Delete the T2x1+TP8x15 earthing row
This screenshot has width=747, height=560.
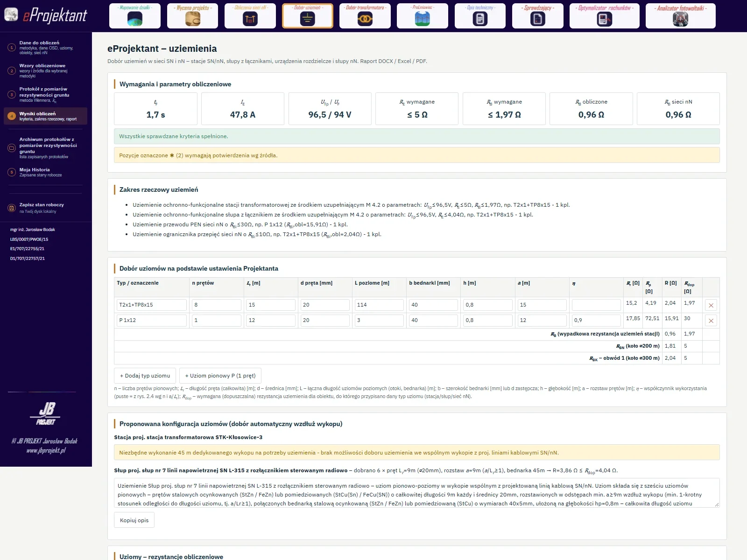[711, 305]
